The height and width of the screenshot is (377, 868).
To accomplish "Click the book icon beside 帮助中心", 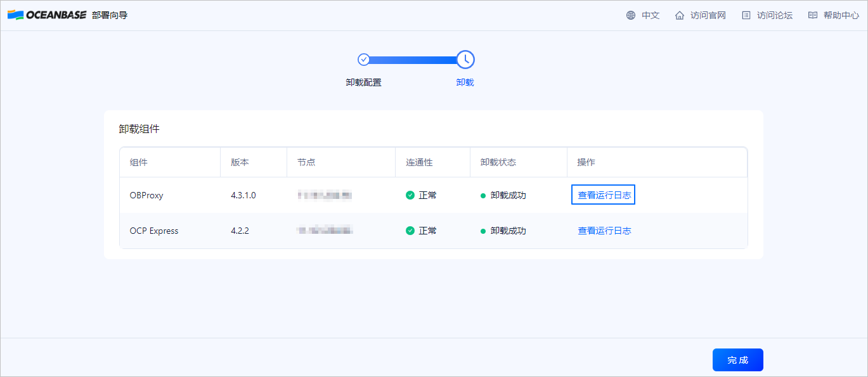I will pos(813,15).
